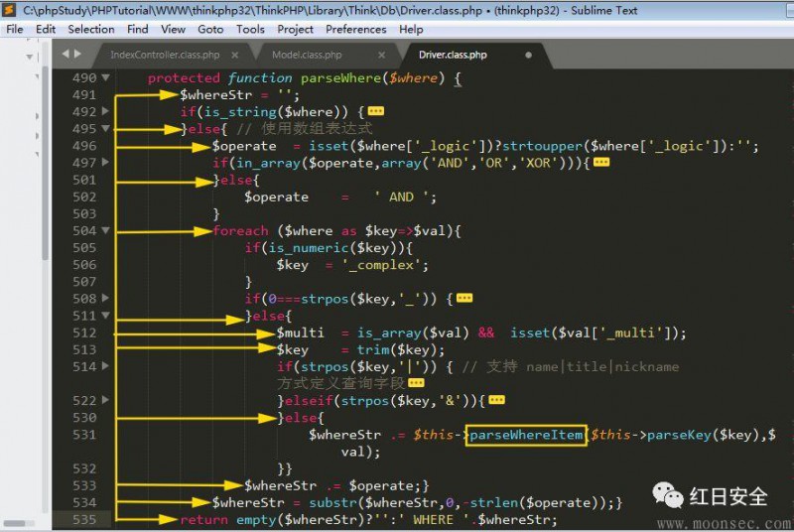Unfold is_string block ellipsis marker on line 492
The width and height of the screenshot is (794, 532).
point(376,111)
